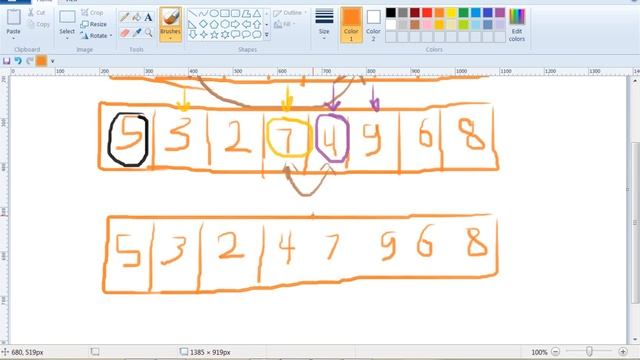
Task: Click the 100% zoom level text
Action: (539, 352)
